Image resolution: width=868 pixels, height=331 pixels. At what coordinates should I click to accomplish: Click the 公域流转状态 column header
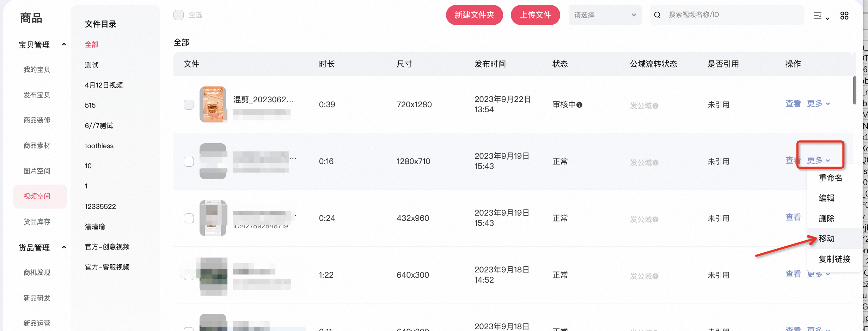click(653, 64)
